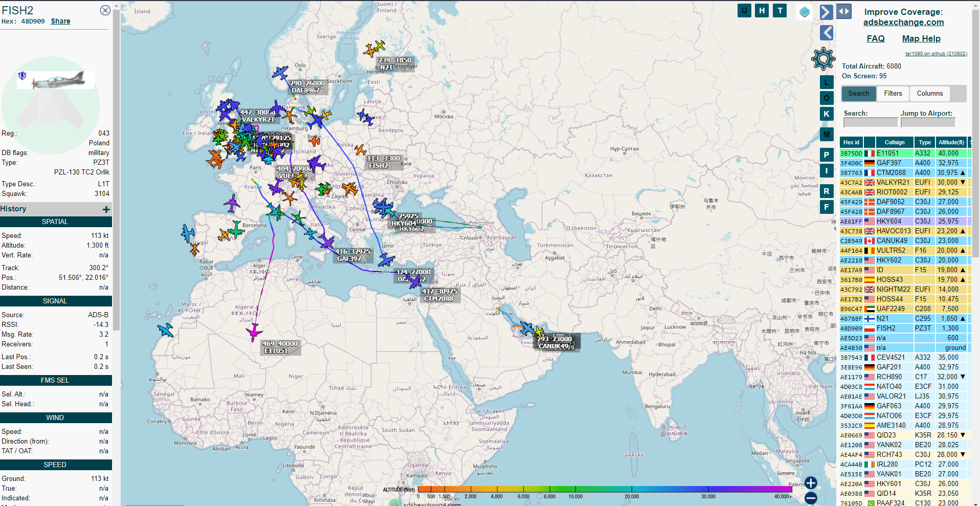
Task: Open the Share link for FISH2
Action: [60, 21]
